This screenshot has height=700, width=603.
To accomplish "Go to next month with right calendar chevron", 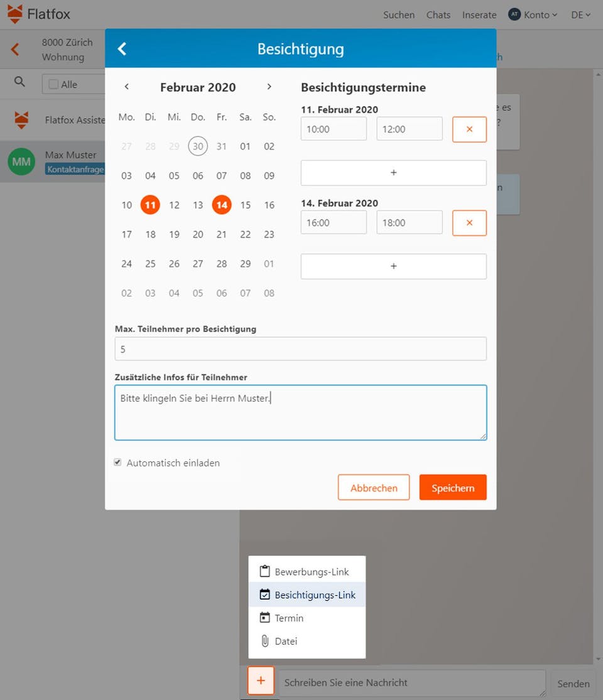I will click(x=269, y=87).
